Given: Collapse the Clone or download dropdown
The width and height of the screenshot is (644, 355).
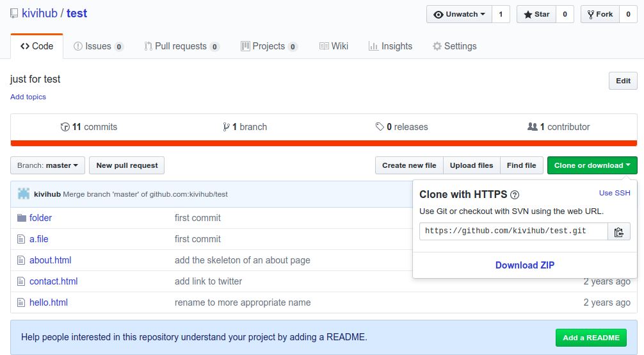Looking at the screenshot, I should coord(592,165).
